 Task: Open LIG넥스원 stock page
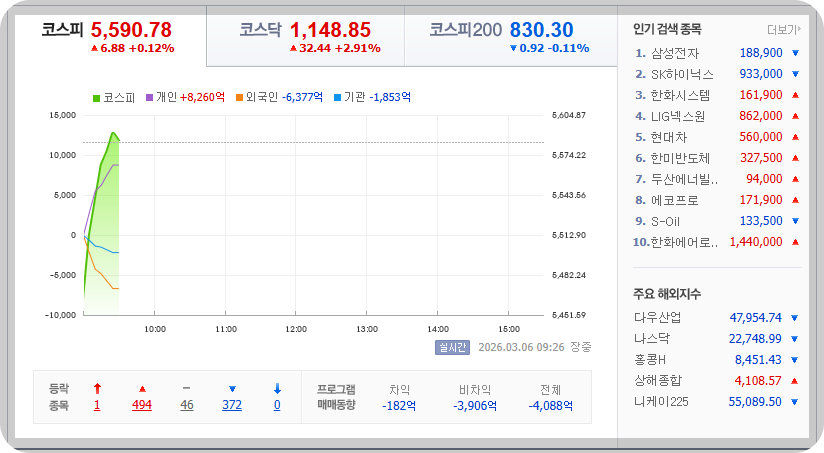(678, 116)
